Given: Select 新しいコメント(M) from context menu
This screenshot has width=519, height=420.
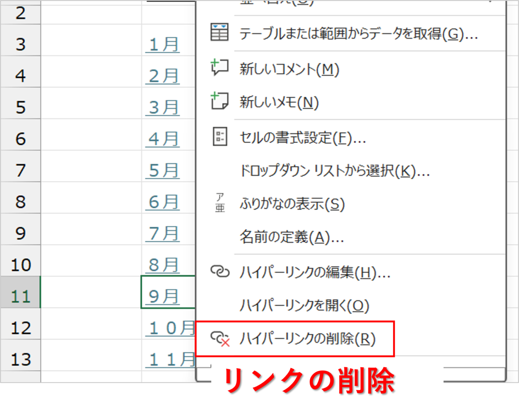Looking at the screenshot, I should pos(289,69).
